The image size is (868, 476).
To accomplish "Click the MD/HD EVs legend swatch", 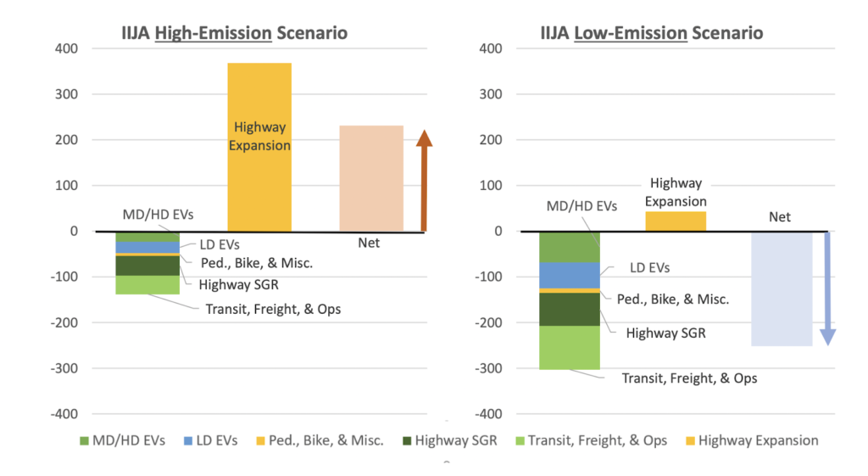I will [84, 441].
